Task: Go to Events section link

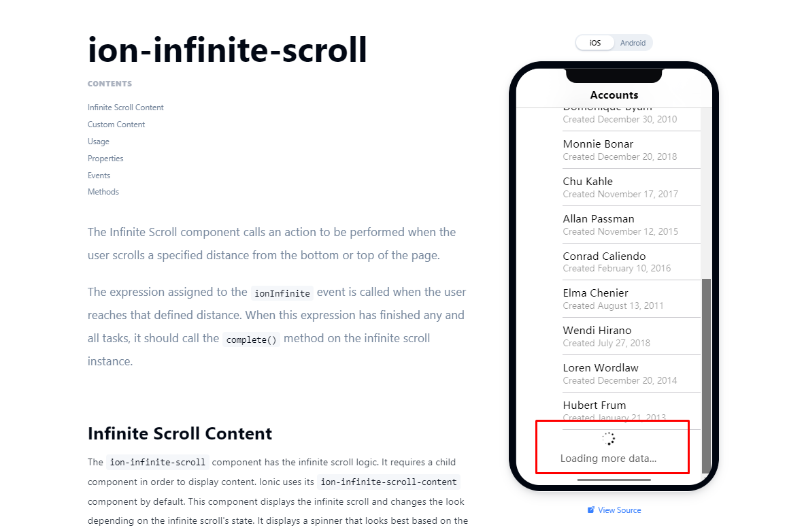Action: point(99,176)
